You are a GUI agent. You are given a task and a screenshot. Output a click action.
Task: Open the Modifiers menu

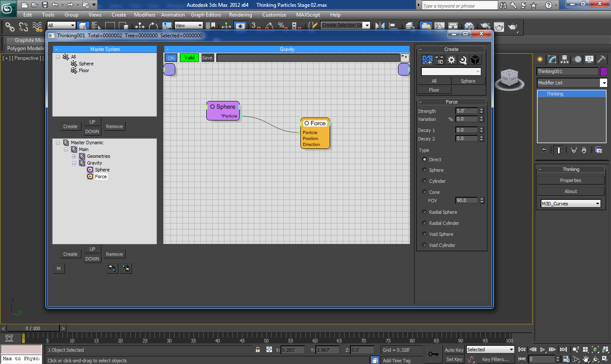click(x=145, y=15)
